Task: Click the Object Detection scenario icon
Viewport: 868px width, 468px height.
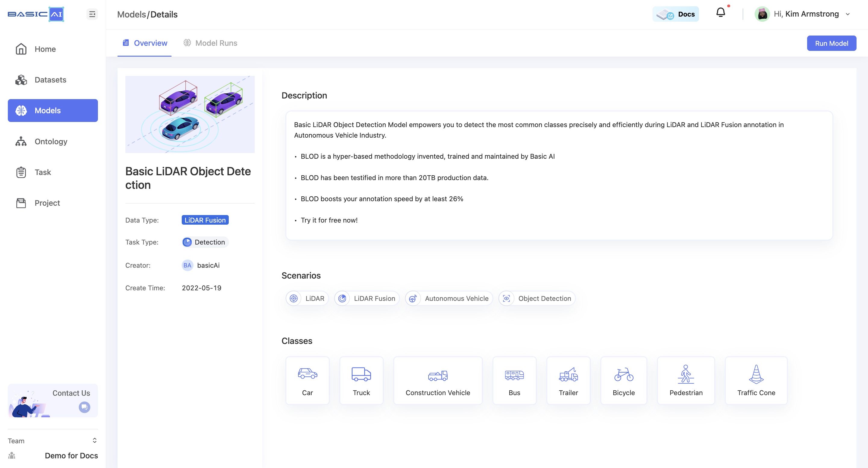Action: (506, 298)
